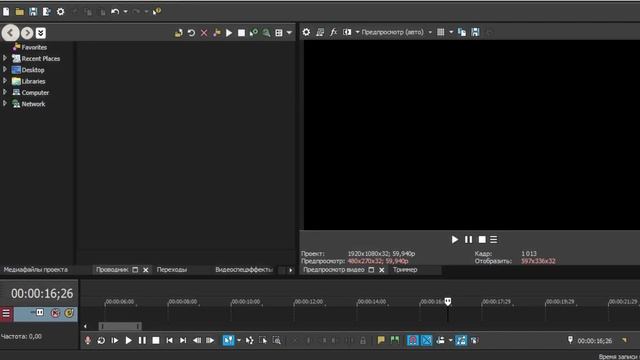Click the Render As icon in the main toolbar
Image resolution: width=640 pixels, height=360 pixels.
pyautogui.click(x=47, y=12)
